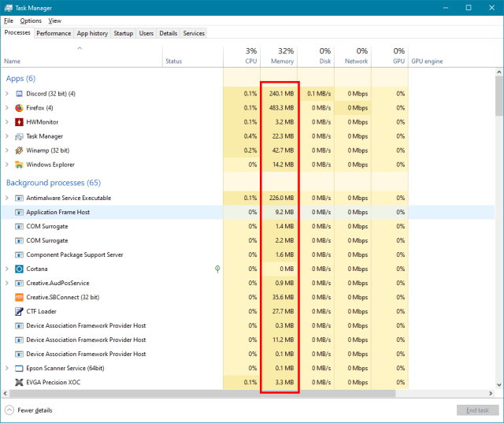The width and height of the screenshot is (504, 423).
Task: Click the Winamp process icon
Action: tap(20, 150)
